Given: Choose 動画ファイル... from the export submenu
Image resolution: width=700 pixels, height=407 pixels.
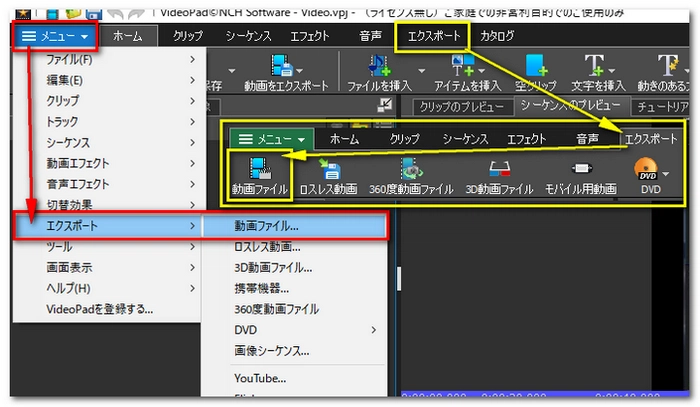Looking at the screenshot, I should click(x=266, y=225).
